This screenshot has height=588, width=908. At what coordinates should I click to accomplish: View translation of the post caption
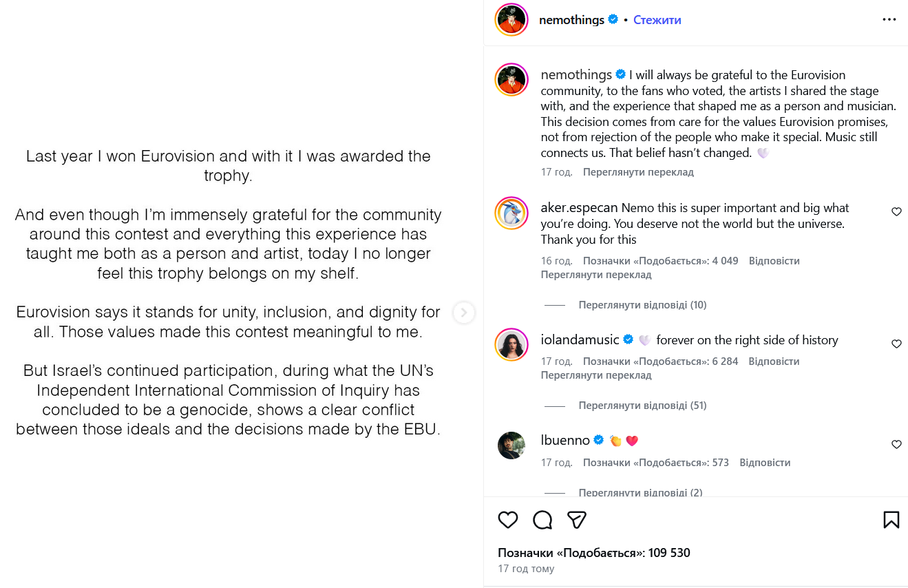point(638,173)
